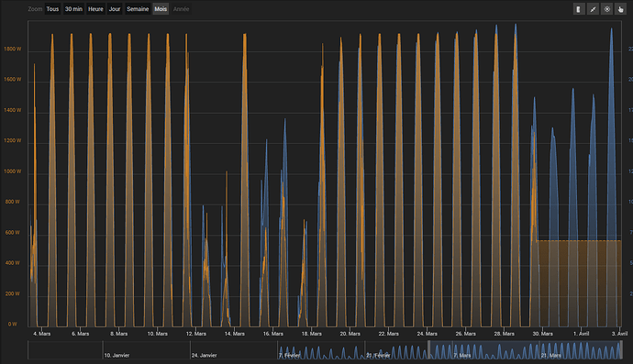Click the line-tool icon in the top-right toolbar
The height and width of the screenshot is (364, 633).
(593, 9)
